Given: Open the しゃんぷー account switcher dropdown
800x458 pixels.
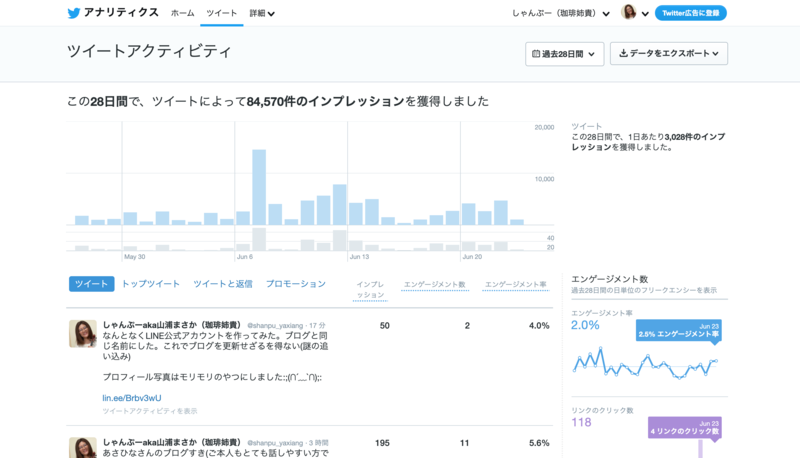Looking at the screenshot, I should [x=561, y=13].
